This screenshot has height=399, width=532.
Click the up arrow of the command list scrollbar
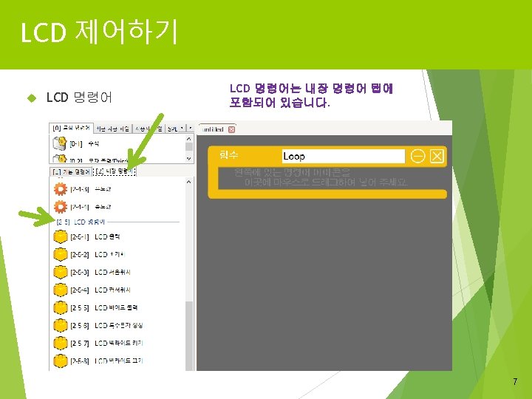pyautogui.click(x=189, y=182)
